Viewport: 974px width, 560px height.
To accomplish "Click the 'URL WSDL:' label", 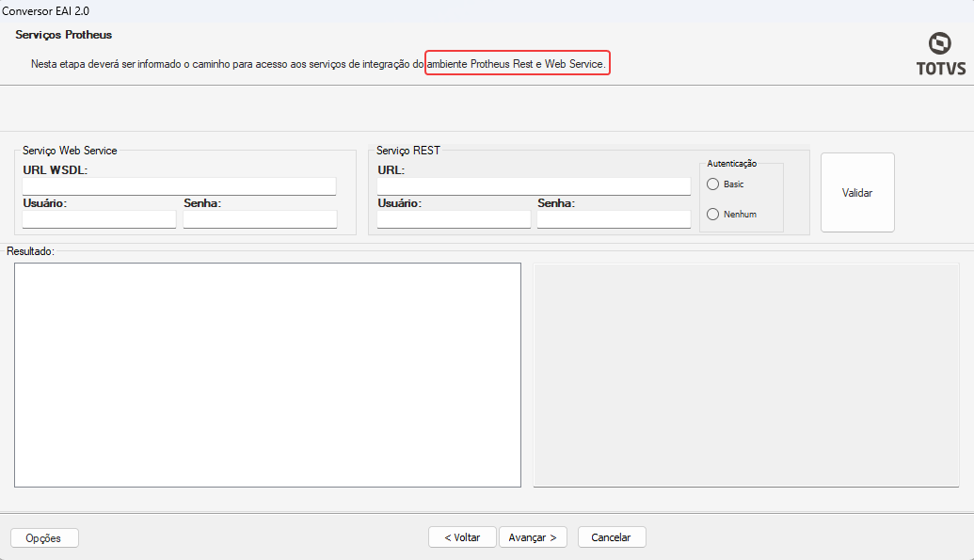I will coord(56,169).
